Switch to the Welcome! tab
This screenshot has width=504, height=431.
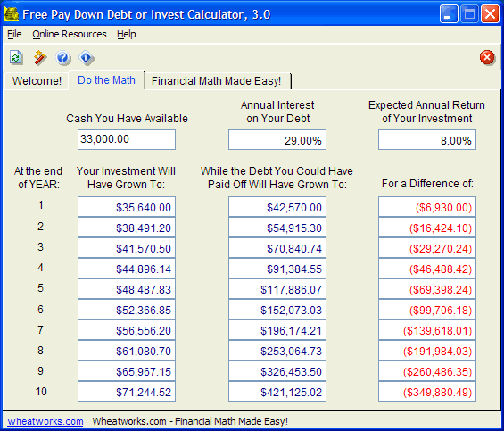click(37, 80)
